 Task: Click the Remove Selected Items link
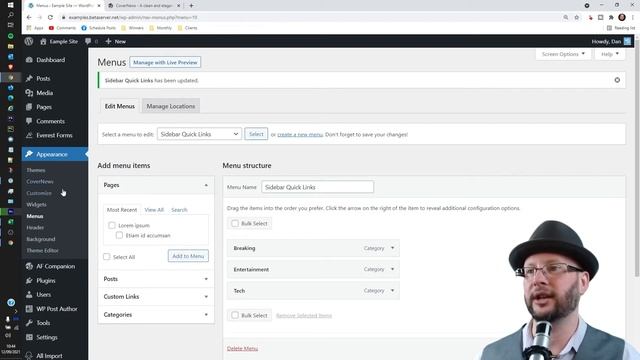tap(304, 316)
